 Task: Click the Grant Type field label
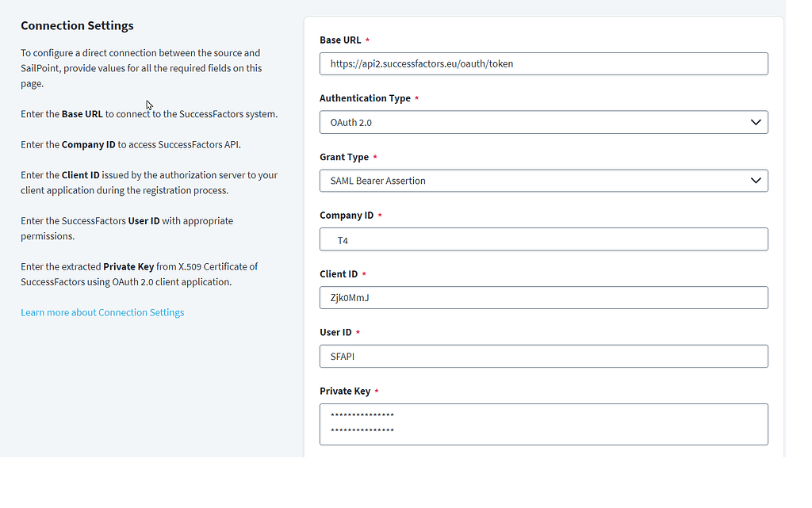click(344, 158)
